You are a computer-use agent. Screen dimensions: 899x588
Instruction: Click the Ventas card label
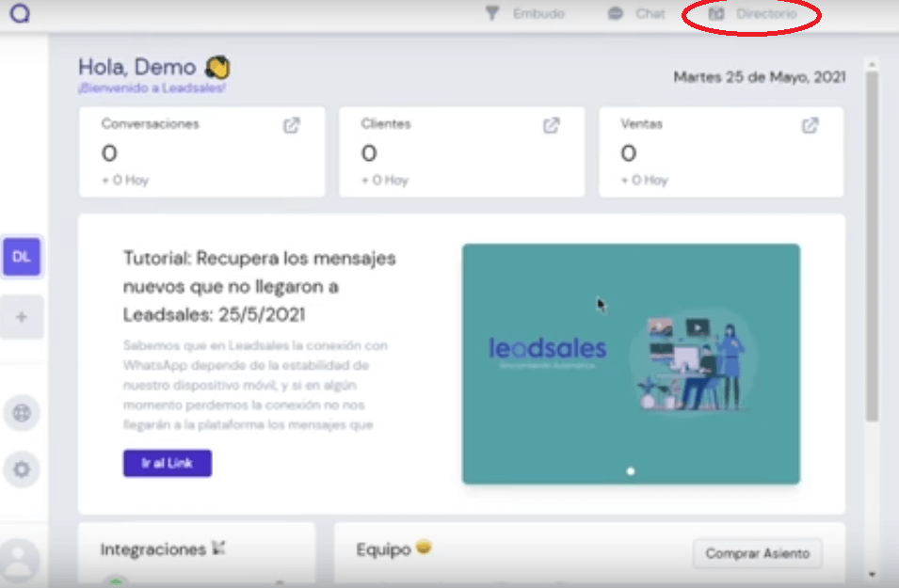[642, 124]
